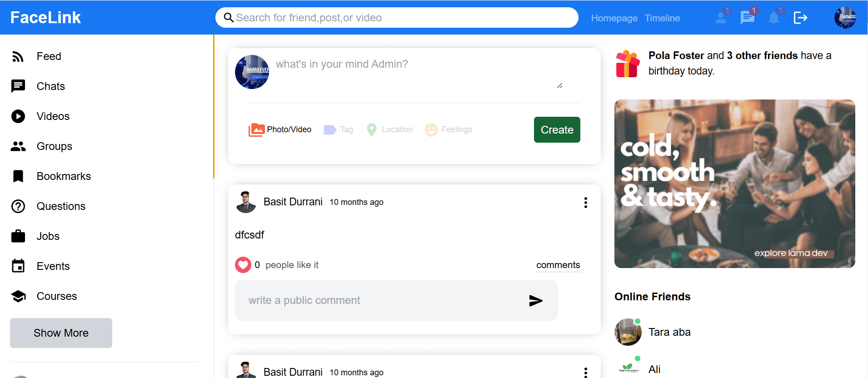Like Basit Durrani's post with heart icon
868x378 pixels.
coord(243,265)
